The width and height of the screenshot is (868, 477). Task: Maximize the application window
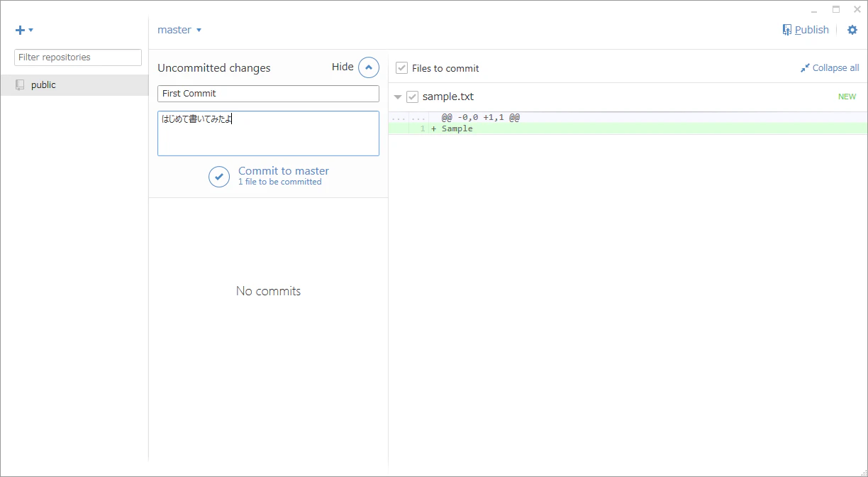click(836, 10)
